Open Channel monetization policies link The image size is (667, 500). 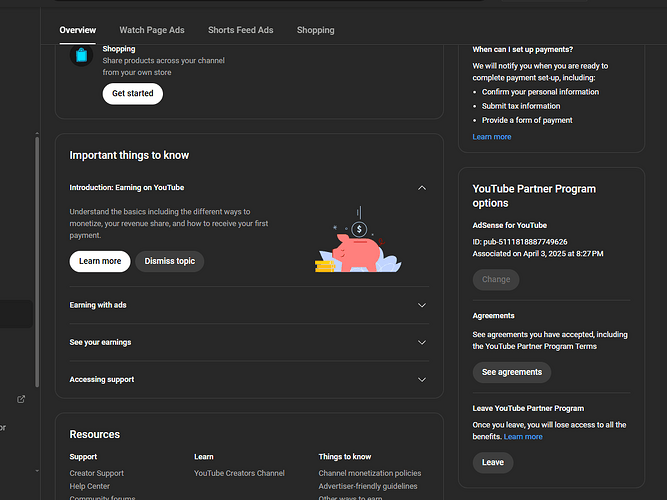coord(370,473)
